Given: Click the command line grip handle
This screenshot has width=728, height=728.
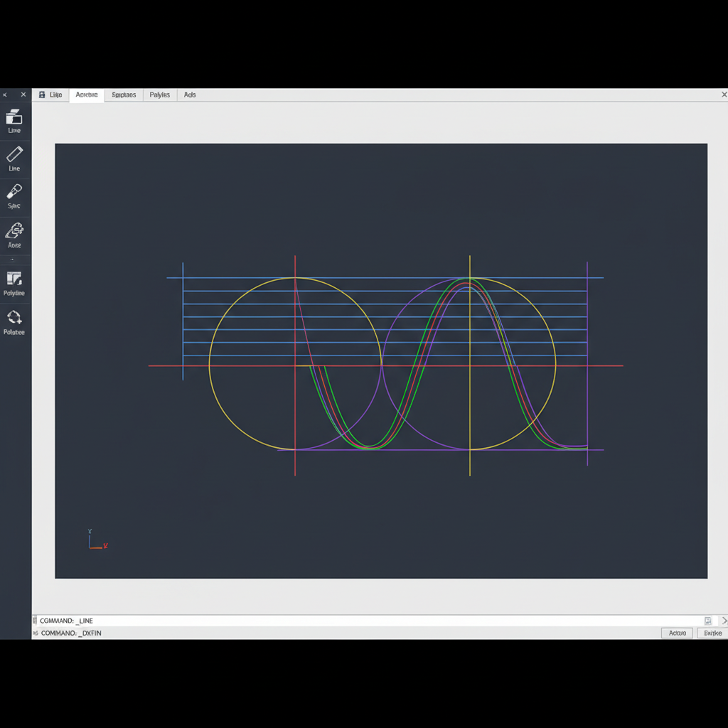Looking at the screenshot, I should [x=35, y=621].
